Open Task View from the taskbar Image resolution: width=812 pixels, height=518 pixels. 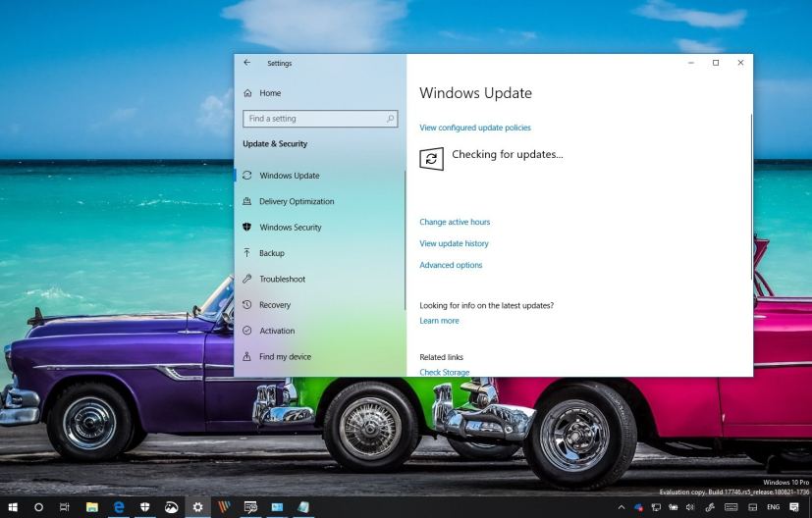pos(64,507)
